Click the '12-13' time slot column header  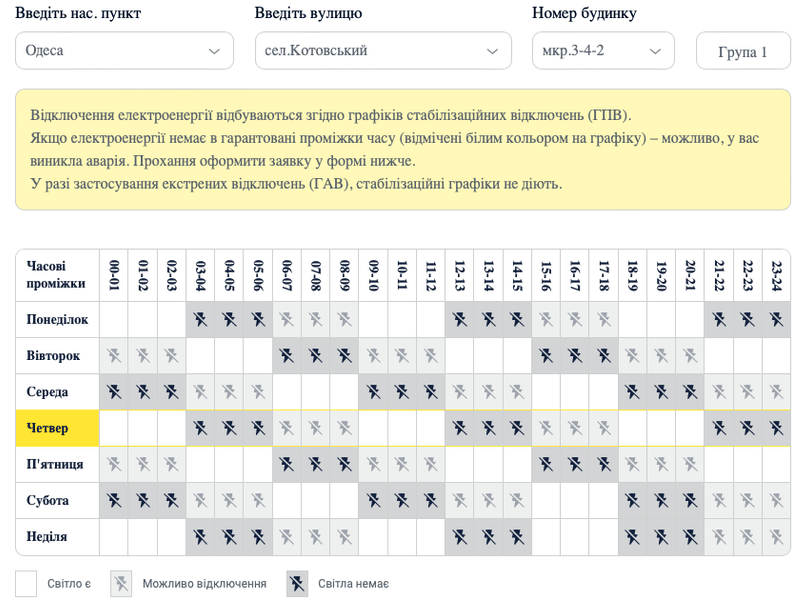click(460, 276)
